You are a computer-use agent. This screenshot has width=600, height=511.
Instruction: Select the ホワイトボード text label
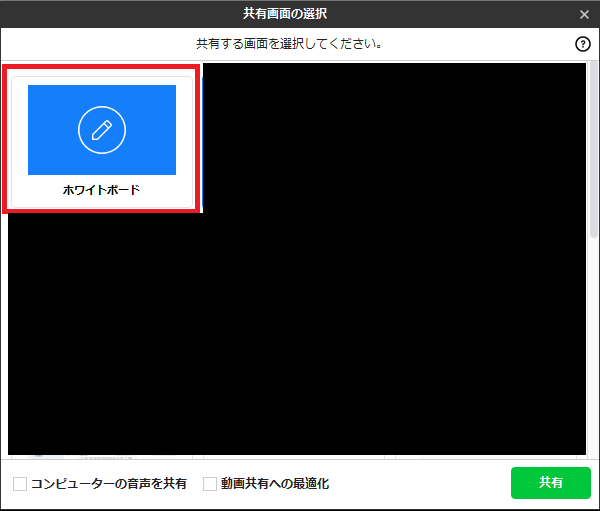[101, 189]
